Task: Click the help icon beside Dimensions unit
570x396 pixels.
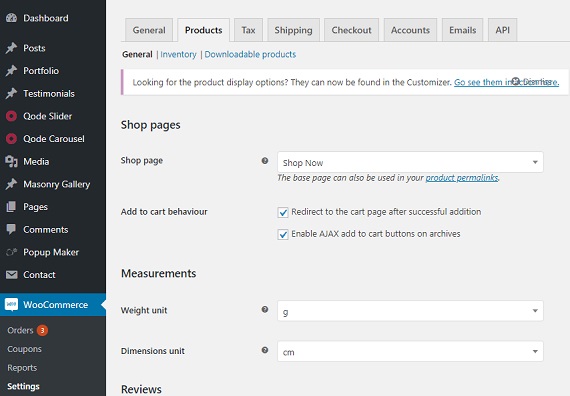Action: pos(265,350)
